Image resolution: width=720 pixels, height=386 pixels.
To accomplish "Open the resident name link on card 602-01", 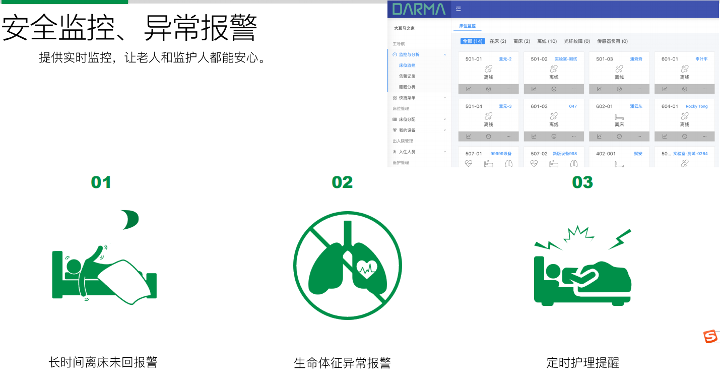I will (x=636, y=106).
